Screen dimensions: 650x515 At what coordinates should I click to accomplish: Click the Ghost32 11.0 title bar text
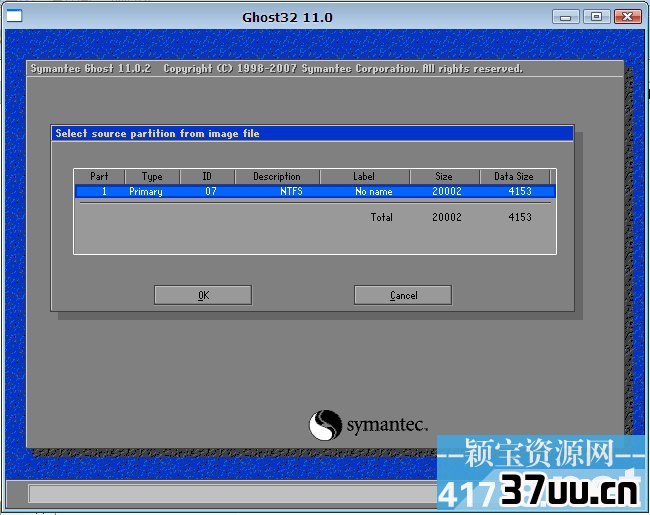(x=287, y=17)
